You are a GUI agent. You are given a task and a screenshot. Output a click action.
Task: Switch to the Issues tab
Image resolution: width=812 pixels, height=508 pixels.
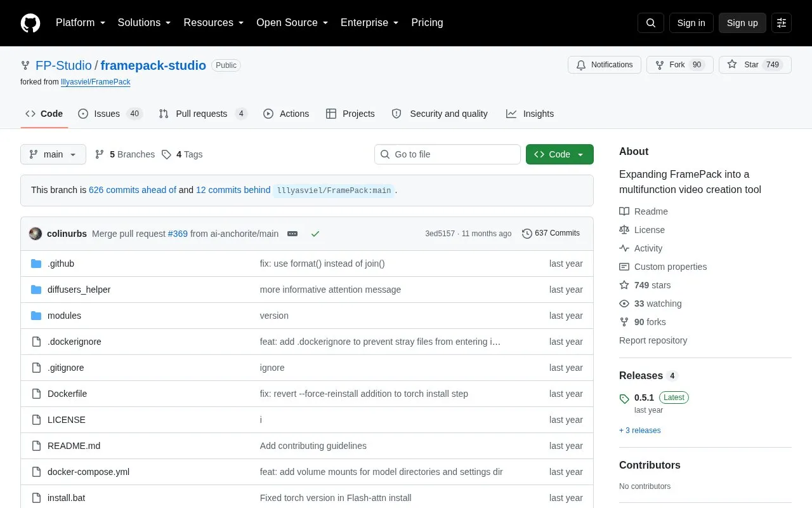110,114
